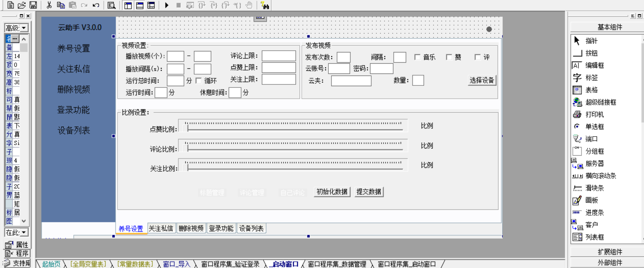The height and width of the screenshot is (268, 644).
Task: Click the 密码 input field
Action: click(381, 68)
